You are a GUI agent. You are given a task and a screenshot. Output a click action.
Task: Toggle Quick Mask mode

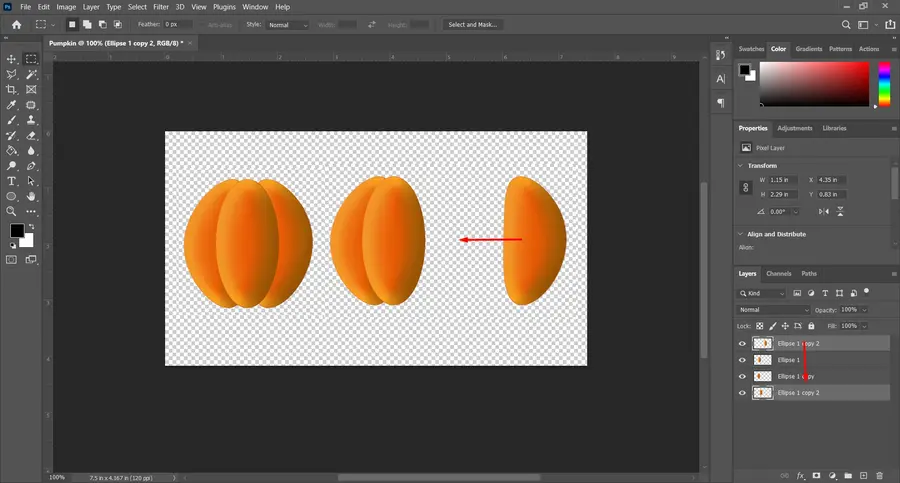click(x=11, y=260)
